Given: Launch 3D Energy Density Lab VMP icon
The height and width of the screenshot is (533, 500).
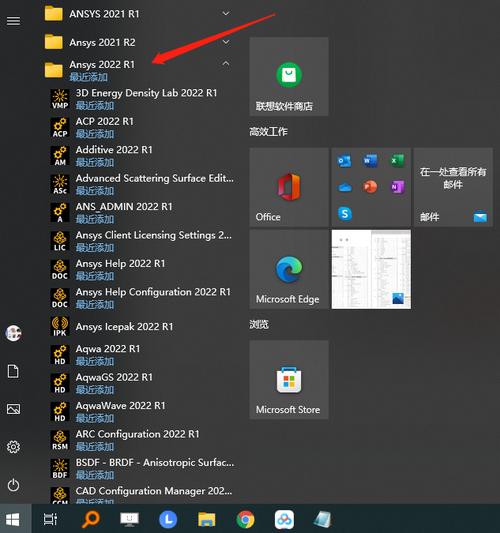Looking at the screenshot, I should click(60, 99).
